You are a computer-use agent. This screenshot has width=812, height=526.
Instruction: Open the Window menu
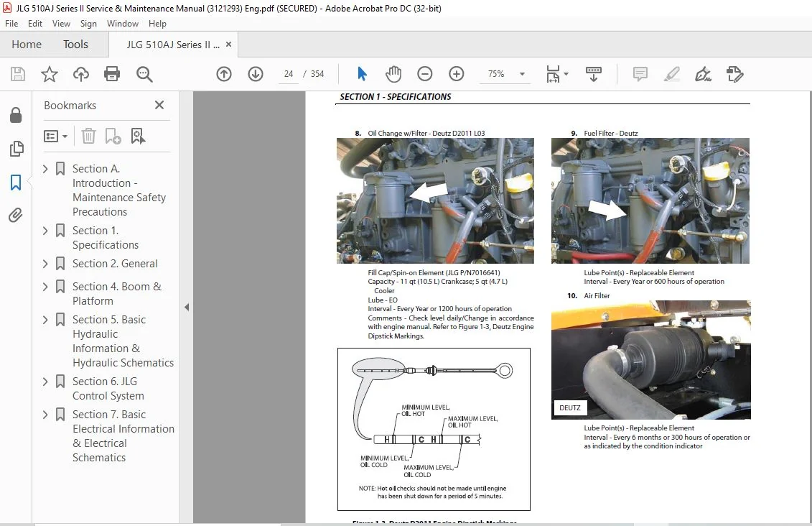pyautogui.click(x=123, y=23)
